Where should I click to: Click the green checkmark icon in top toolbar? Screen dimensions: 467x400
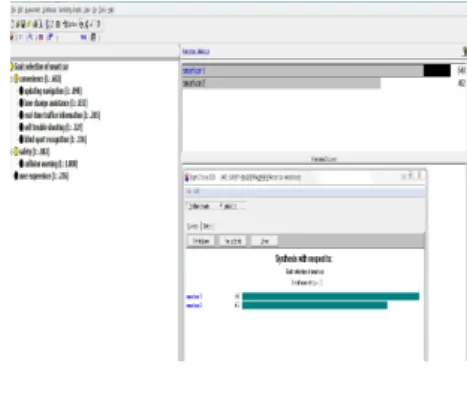click(29, 24)
